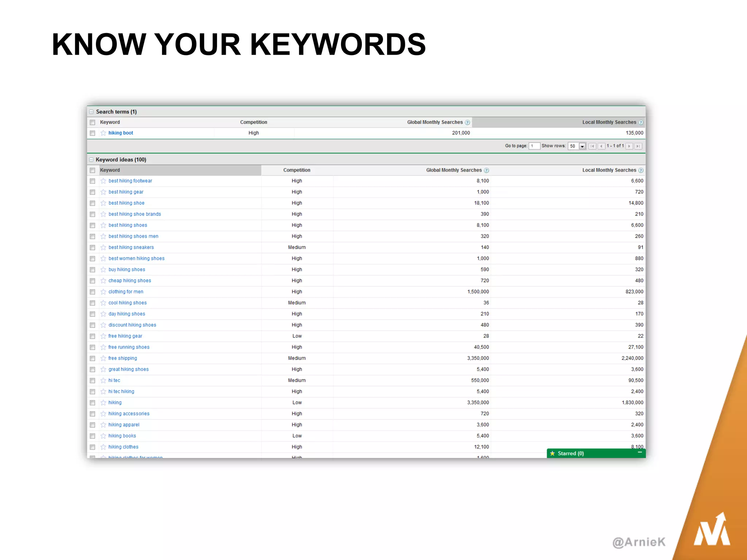Image resolution: width=747 pixels, height=560 pixels.
Task: Star the 'hiking' keyword row
Action: click(103, 402)
